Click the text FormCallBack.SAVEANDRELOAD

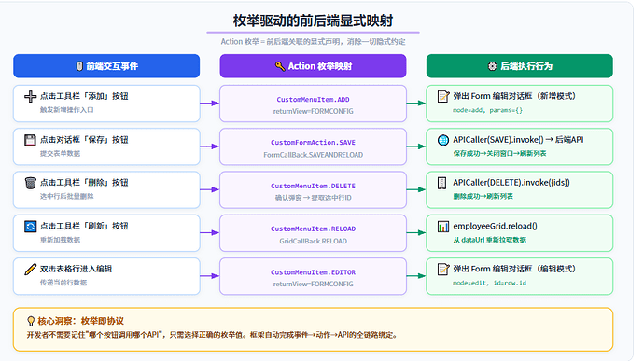click(313, 155)
